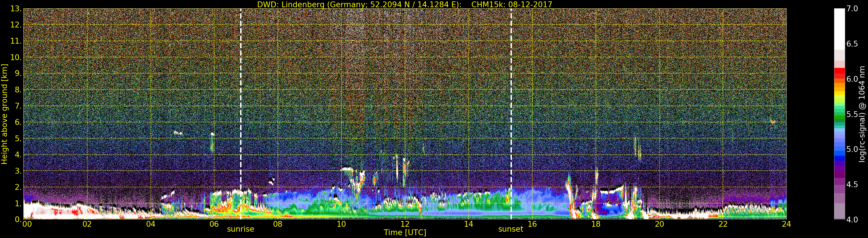This screenshot has width=868, height=238.
Task: Click the height axis tick '2.'
Action: (x=18, y=187)
